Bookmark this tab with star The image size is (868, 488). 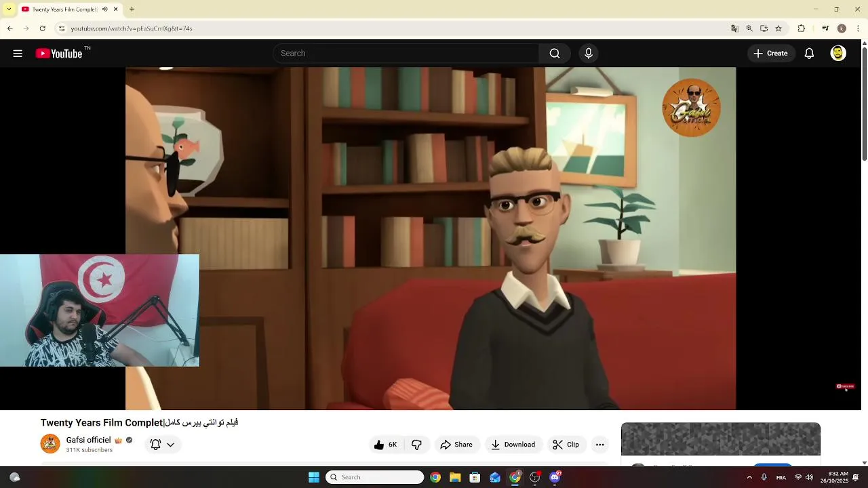(x=778, y=28)
